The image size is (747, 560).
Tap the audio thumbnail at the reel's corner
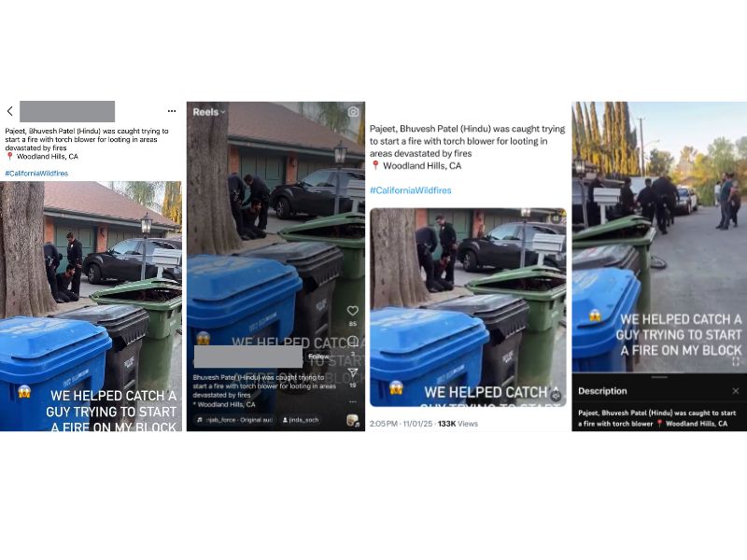click(353, 420)
